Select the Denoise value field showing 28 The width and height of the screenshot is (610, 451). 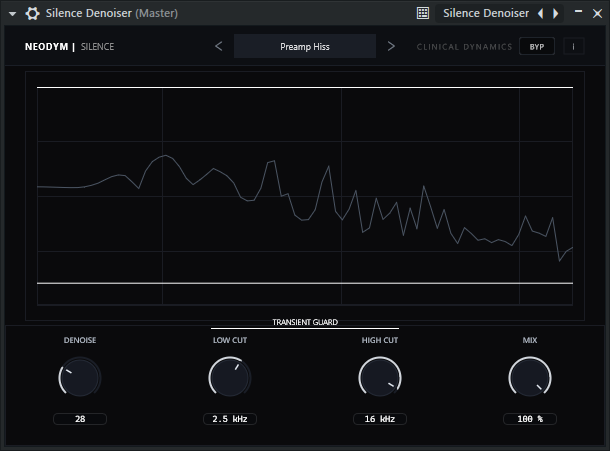80,419
